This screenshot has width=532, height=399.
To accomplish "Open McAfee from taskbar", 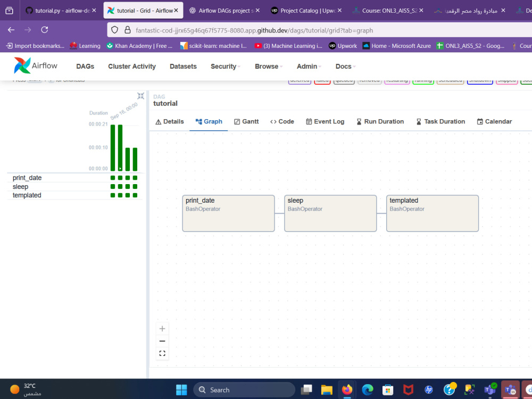I will tap(408, 390).
